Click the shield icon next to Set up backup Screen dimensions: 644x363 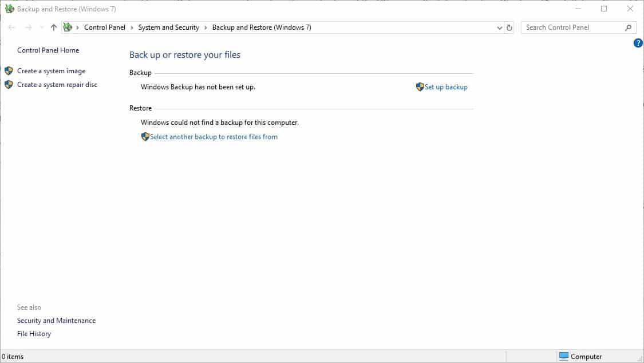point(420,86)
